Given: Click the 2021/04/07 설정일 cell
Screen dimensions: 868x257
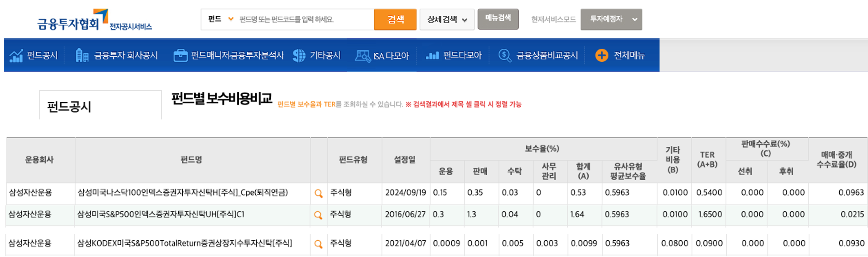Looking at the screenshot, I should tap(405, 243).
